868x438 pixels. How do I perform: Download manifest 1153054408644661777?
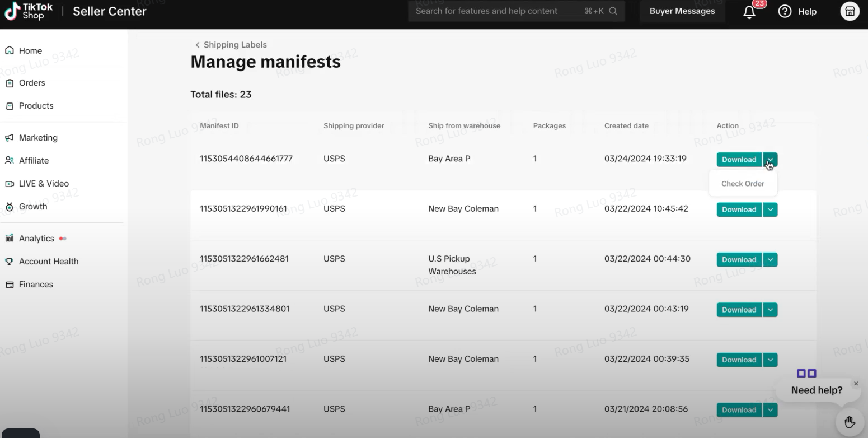[x=739, y=160]
